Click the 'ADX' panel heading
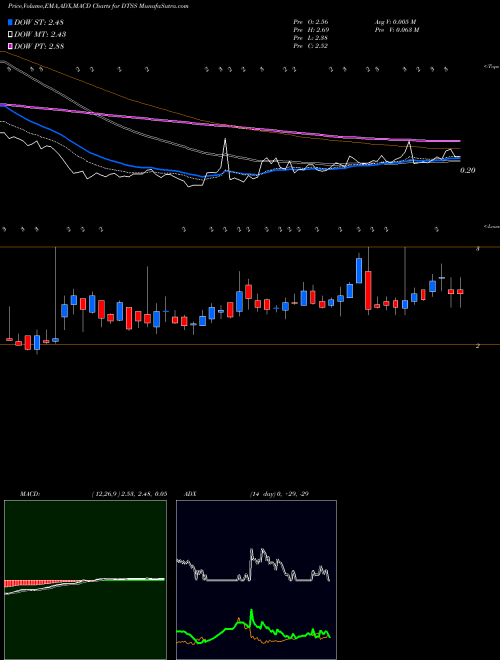 tap(190, 494)
